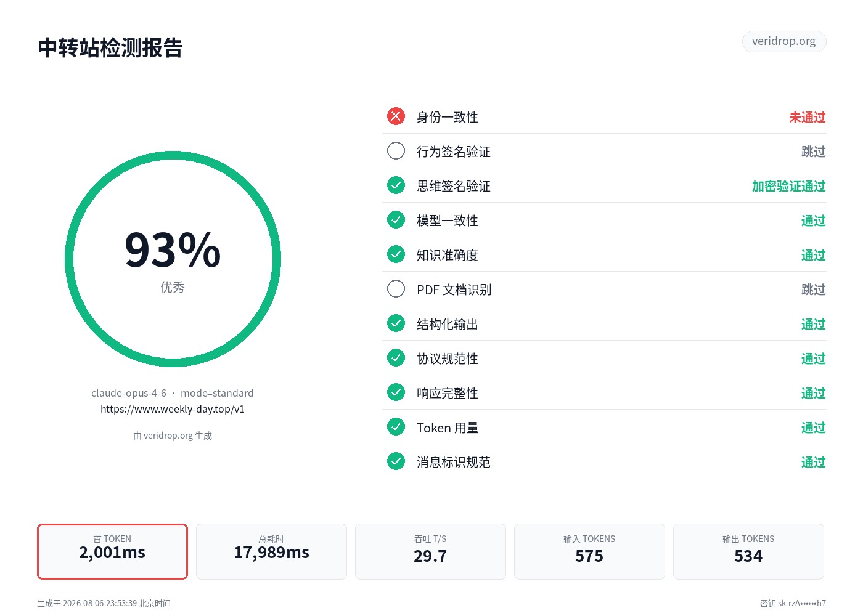Click the empty circle beside 行为签名验证
The width and height of the screenshot is (863, 616).
coord(396,151)
